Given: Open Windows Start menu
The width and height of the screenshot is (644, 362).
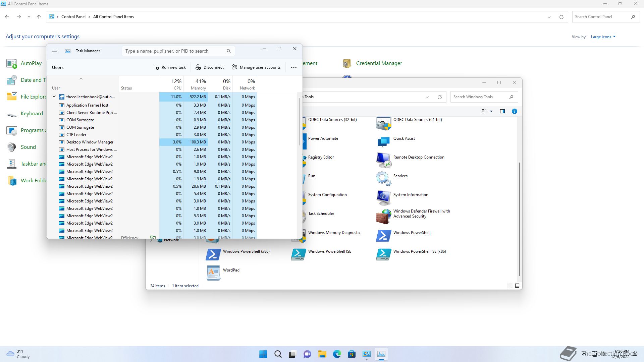Looking at the screenshot, I should [x=263, y=354].
